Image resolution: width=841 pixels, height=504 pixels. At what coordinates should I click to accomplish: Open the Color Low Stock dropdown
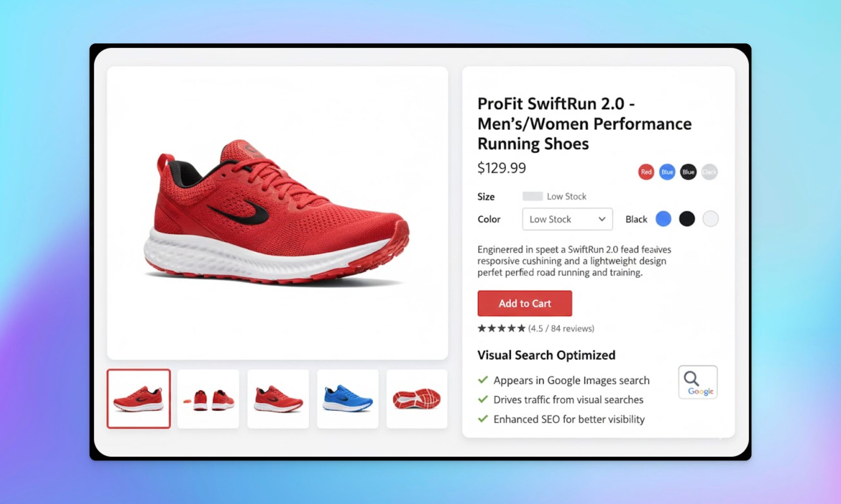tap(567, 219)
